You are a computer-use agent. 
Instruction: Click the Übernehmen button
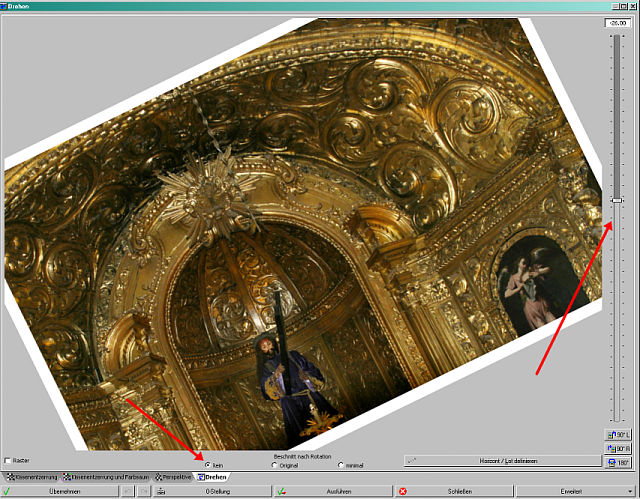[x=60, y=492]
